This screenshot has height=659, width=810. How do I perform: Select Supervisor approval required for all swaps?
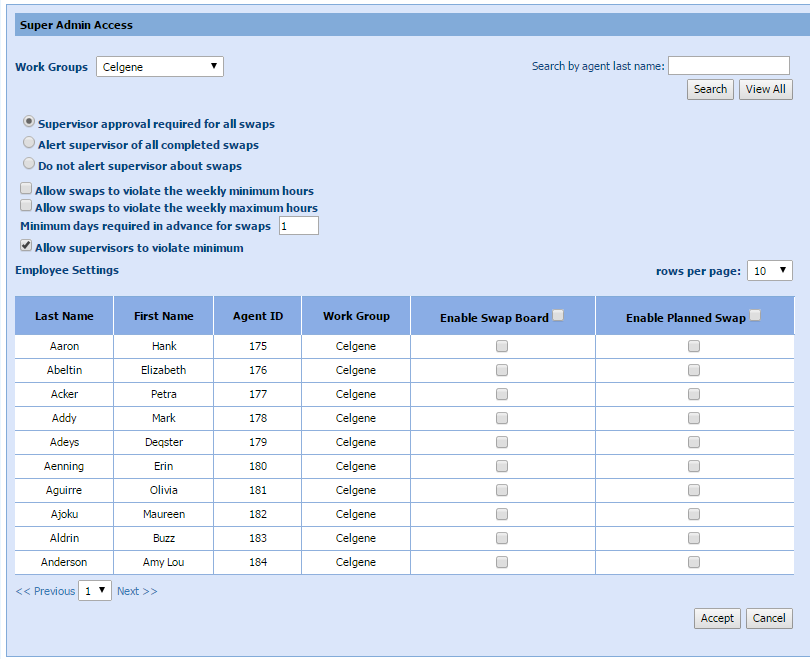tap(29, 121)
